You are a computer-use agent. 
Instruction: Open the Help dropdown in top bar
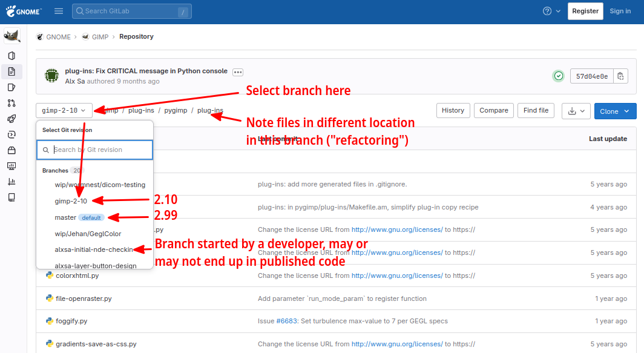tap(551, 11)
